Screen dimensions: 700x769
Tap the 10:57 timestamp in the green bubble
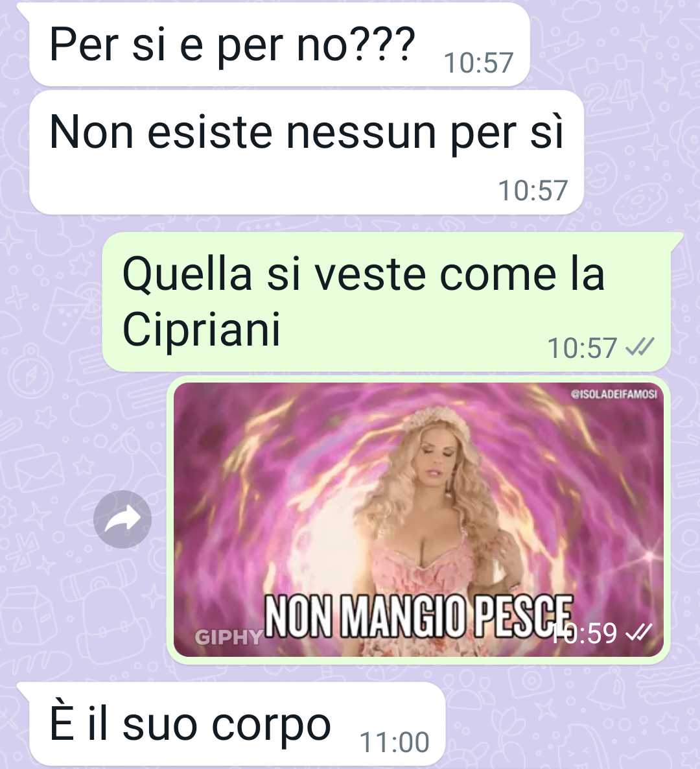582,348
